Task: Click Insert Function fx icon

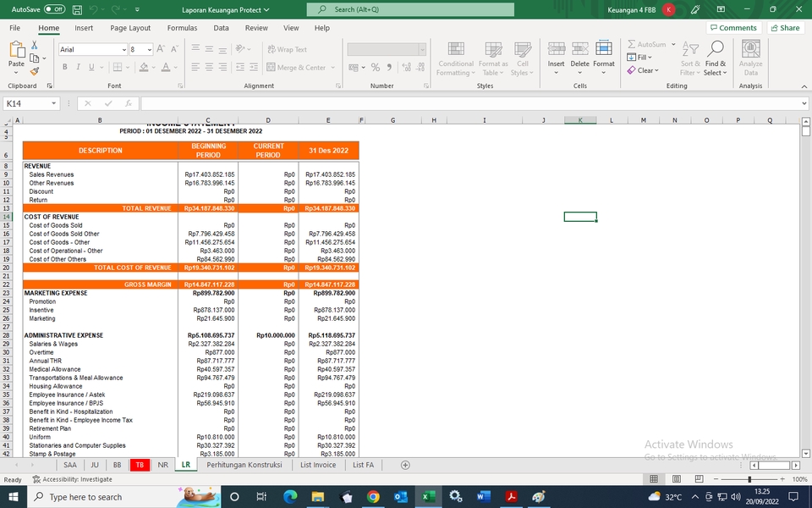Action: point(129,103)
